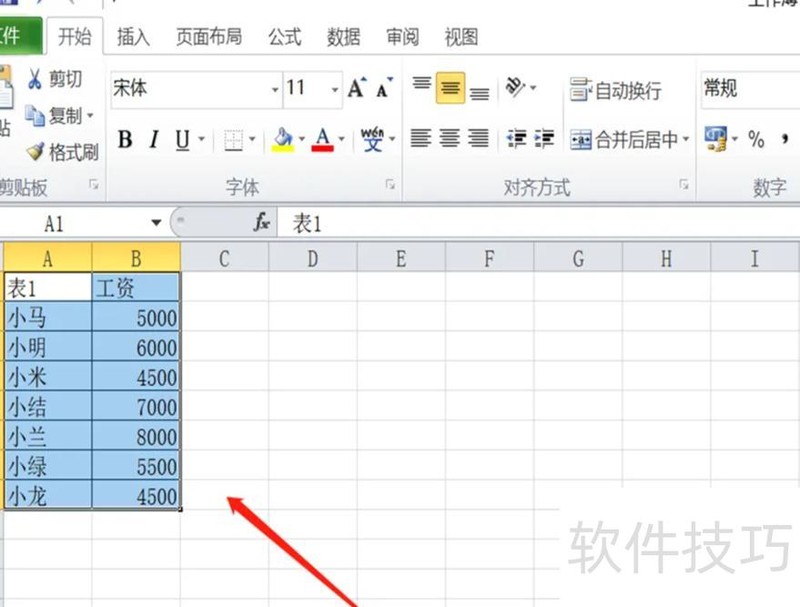
Task: Click the Cut (剪切) scissors icon
Action: coord(35,80)
